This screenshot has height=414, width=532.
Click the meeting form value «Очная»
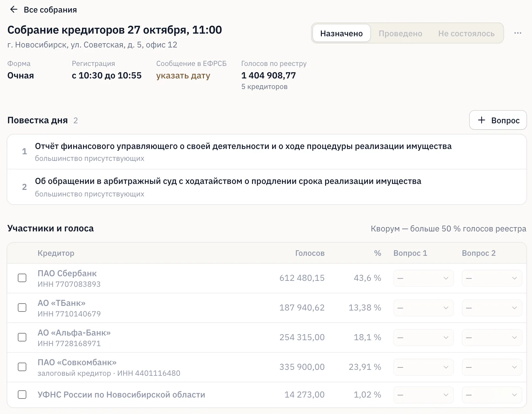(20, 75)
